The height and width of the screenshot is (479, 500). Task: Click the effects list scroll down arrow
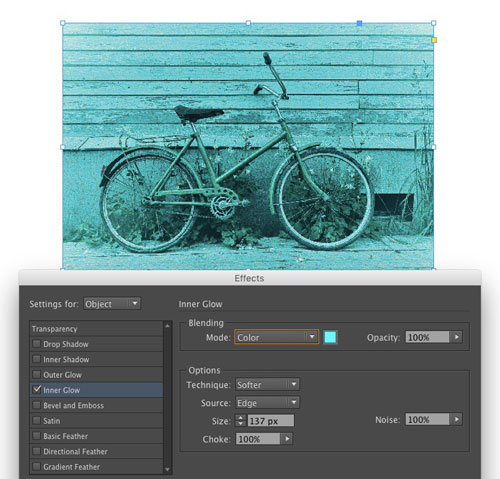tap(168, 469)
